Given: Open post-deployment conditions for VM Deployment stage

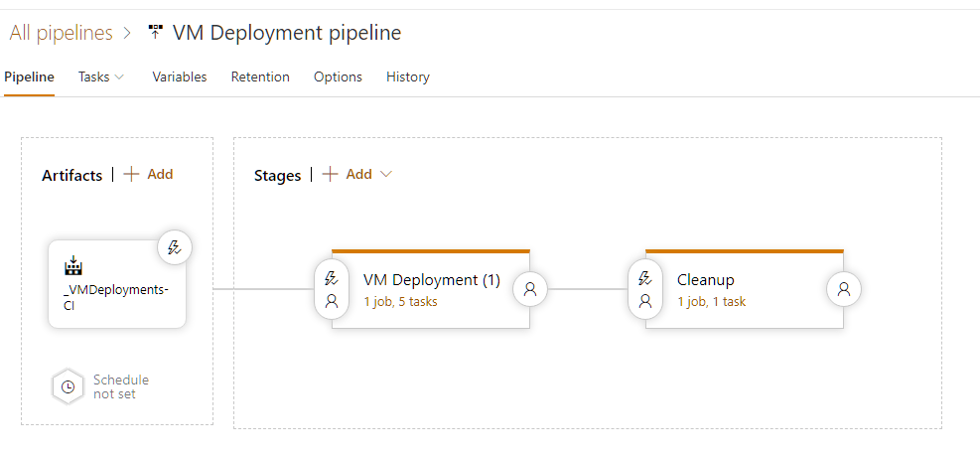Looking at the screenshot, I should [x=530, y=289].
